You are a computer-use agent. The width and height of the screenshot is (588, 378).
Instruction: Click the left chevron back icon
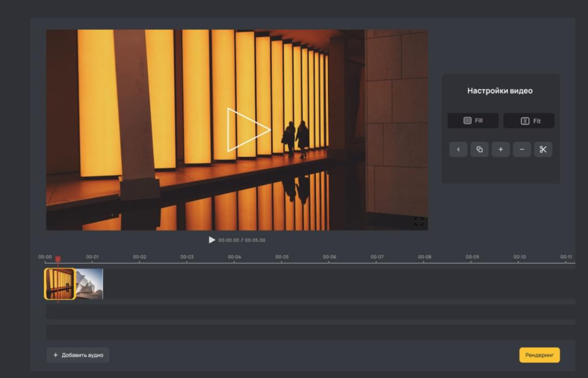coord(458,149)
